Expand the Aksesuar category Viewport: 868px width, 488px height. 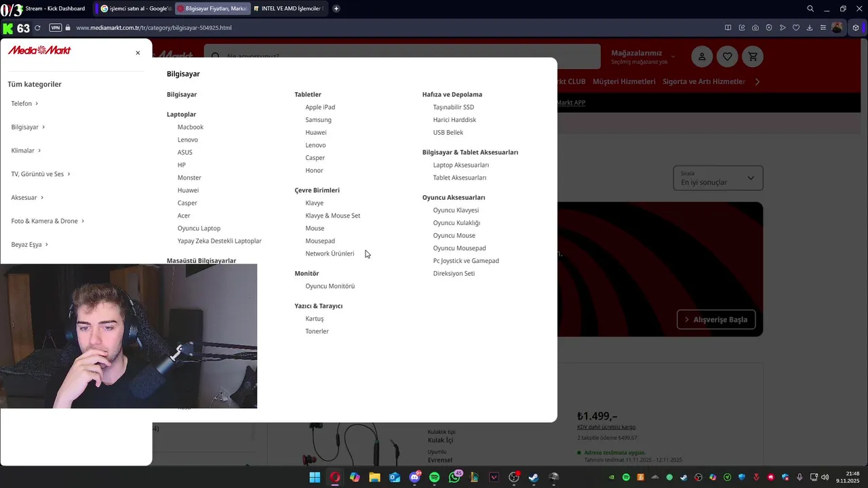27,198
